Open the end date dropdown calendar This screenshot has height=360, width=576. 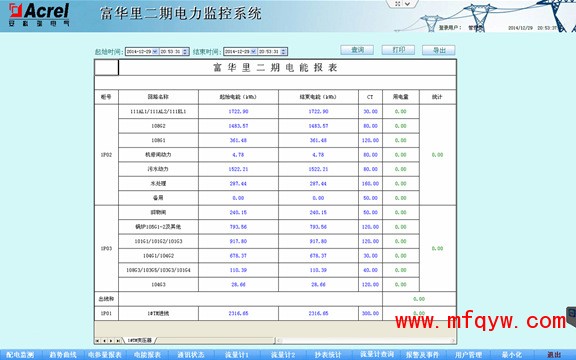[253, 52]
